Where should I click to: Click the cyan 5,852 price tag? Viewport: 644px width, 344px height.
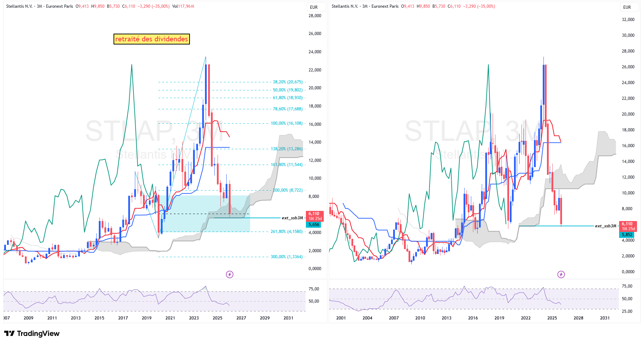coord(627,235)
